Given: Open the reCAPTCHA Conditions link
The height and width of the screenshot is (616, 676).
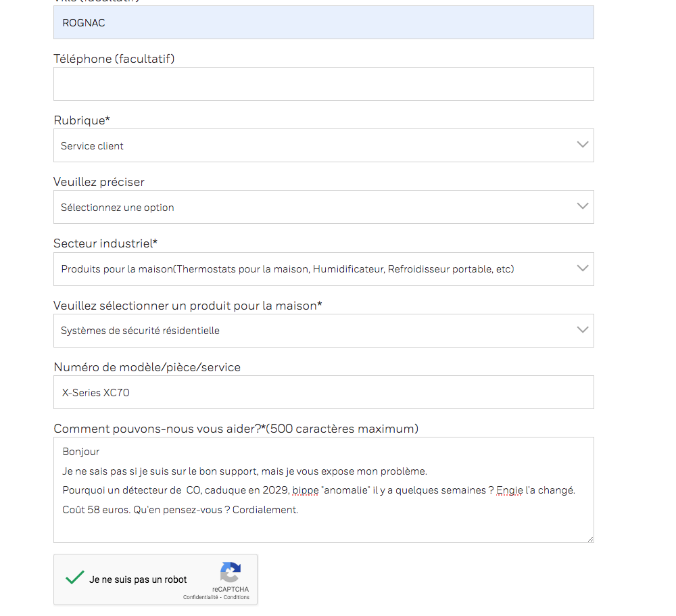Looking at the screenshot, I should point(237,598).
